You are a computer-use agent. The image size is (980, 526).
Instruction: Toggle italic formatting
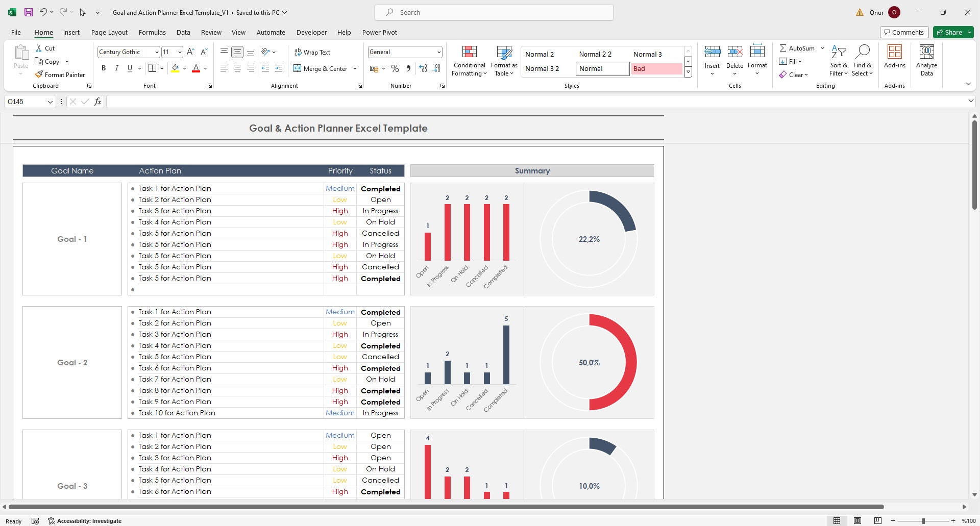[x=116, y=68]
